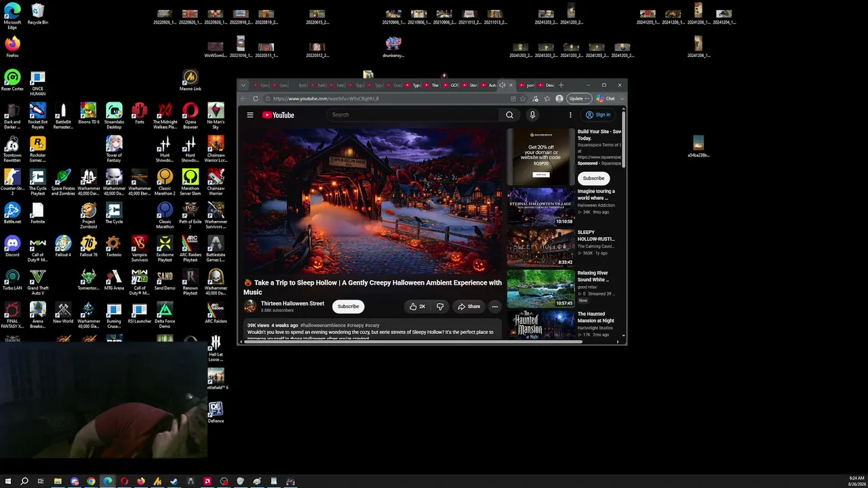868x488 pixels.
Task: Click the YouTube search magnifier button
Action: coord(509,115)
